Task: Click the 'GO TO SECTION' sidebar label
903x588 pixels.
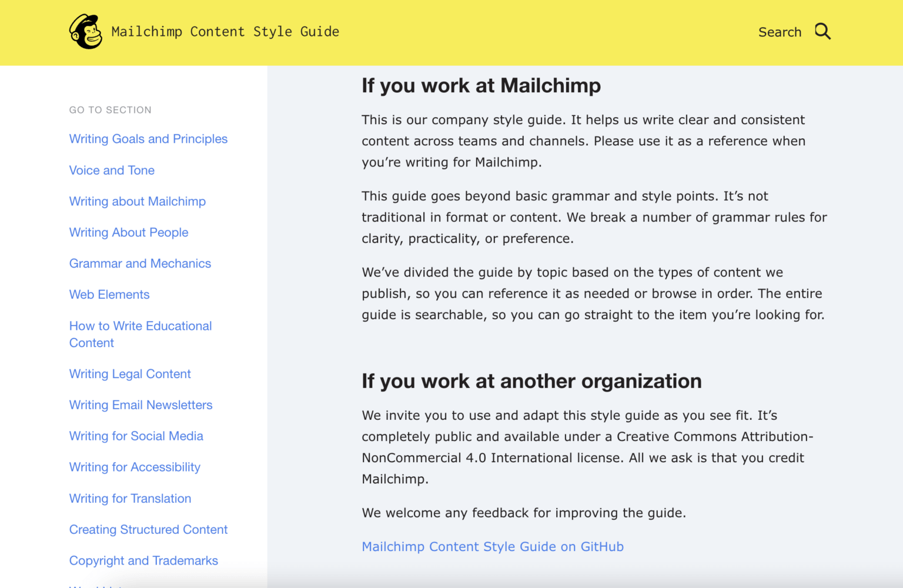Action: click(111, 110)
